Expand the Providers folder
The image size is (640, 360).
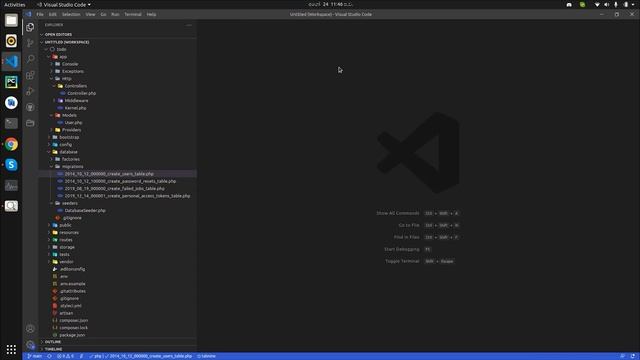tap(71, 130)
